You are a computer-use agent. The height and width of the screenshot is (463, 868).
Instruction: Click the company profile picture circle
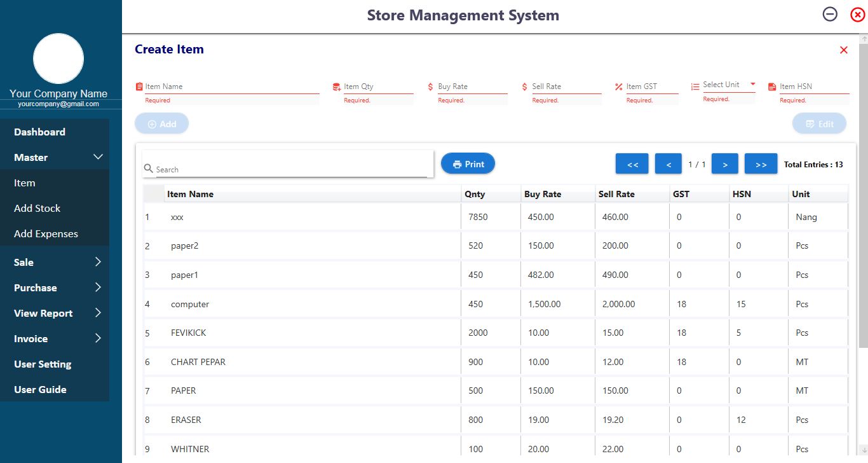pyautogui.click(x=58, y=59)
